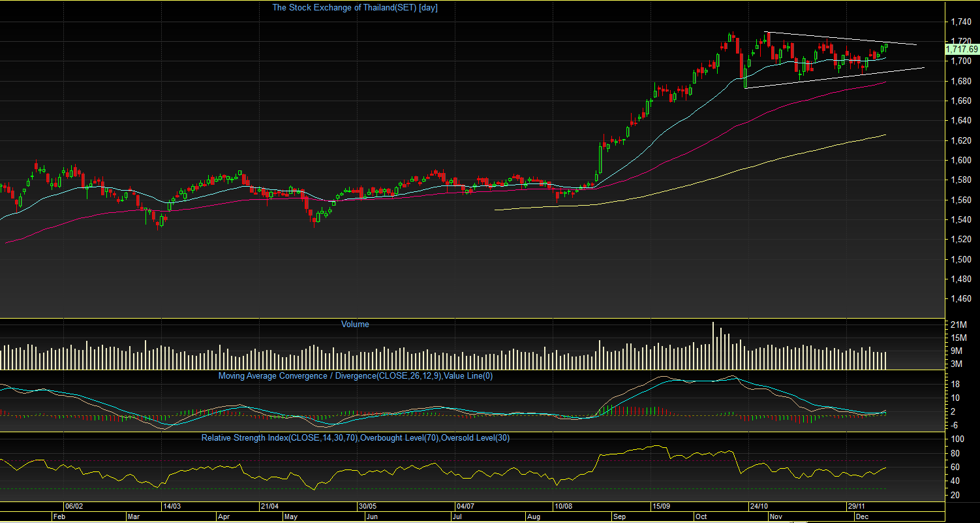Viewport: 980px width, 523px height.
Task: Click the Sep month label
Action: pyautogui.click(x=619, y=516)
